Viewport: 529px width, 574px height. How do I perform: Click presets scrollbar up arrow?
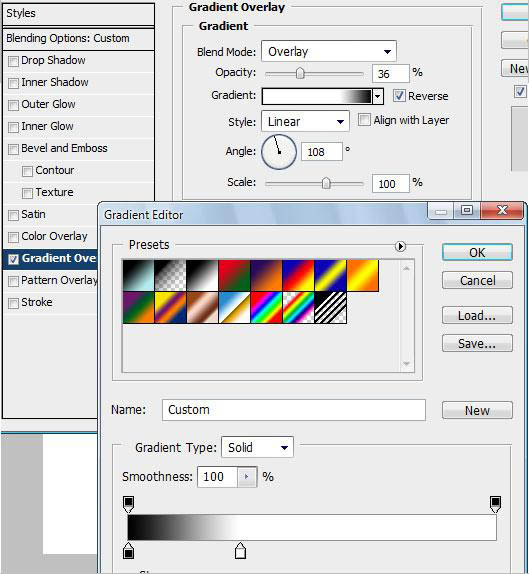point(406,268)
